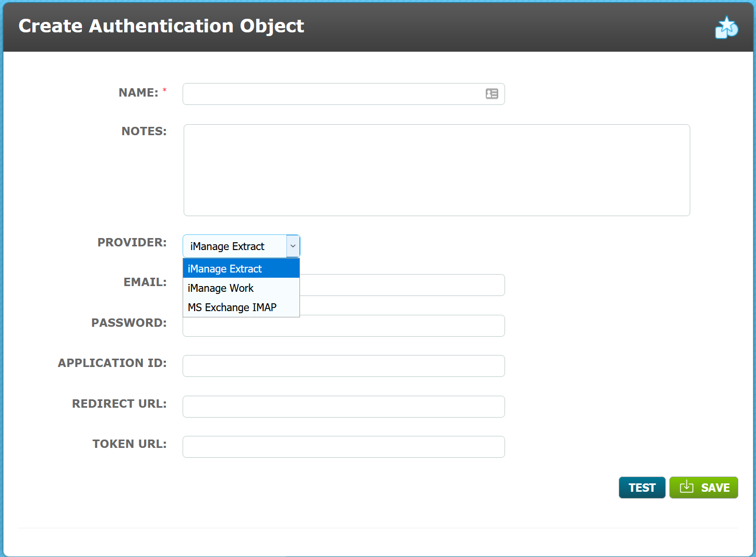Select iManage Extract from the provider list

241,268
